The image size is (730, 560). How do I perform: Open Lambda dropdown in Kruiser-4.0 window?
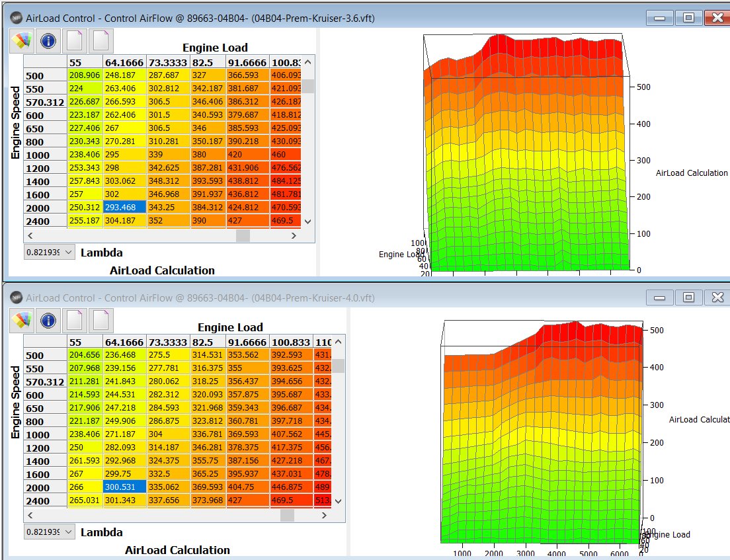(x=50, y=532)
